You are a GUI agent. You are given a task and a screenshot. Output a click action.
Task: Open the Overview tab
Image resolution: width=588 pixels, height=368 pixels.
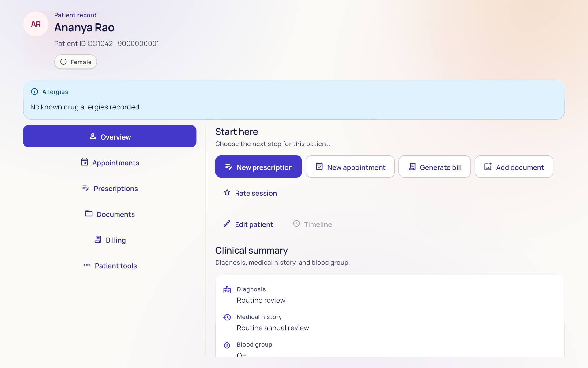tap(110, 136)
